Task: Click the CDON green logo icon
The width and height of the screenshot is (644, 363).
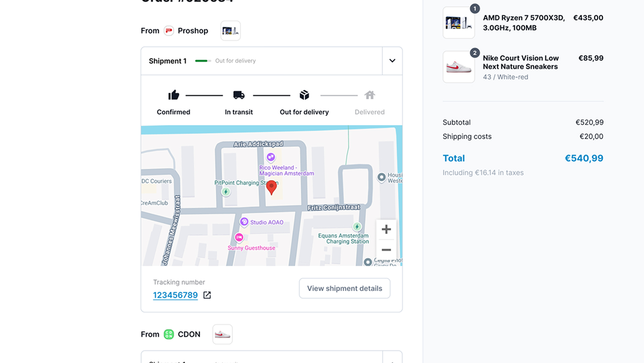Action: pyautogui.click(x=169, y=334)
